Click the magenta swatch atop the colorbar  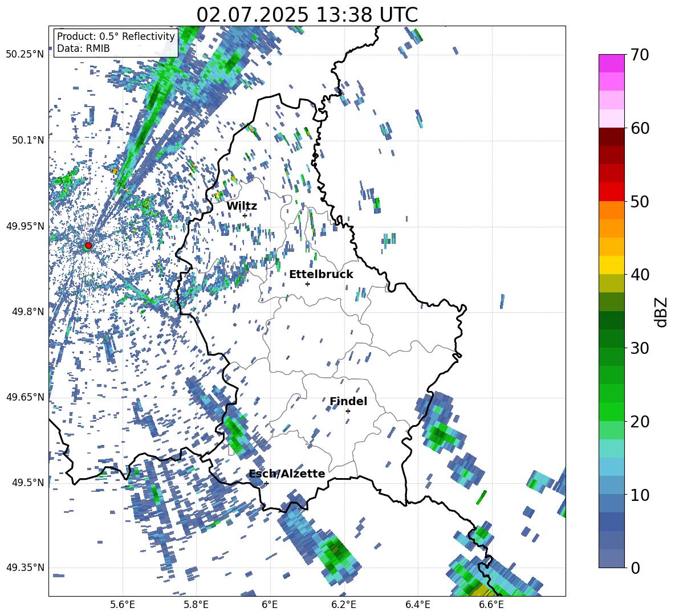click(611, 63)
